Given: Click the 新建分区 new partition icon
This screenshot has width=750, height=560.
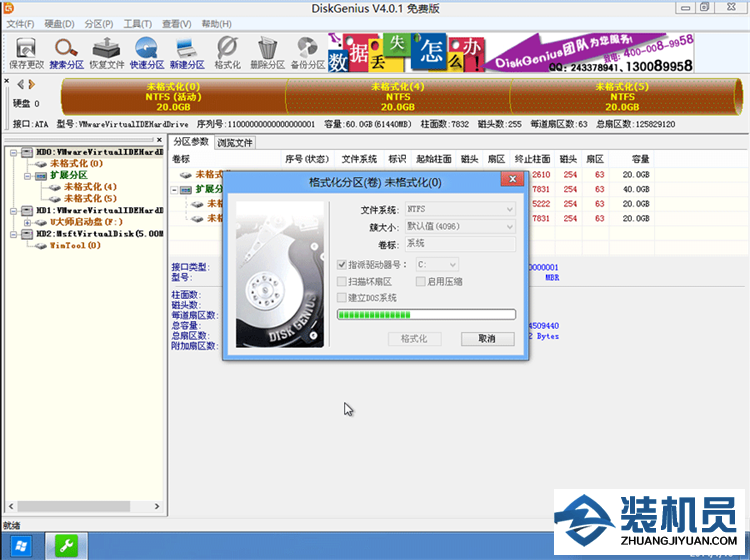Looking at the screenshot, I should pos(187,53).
